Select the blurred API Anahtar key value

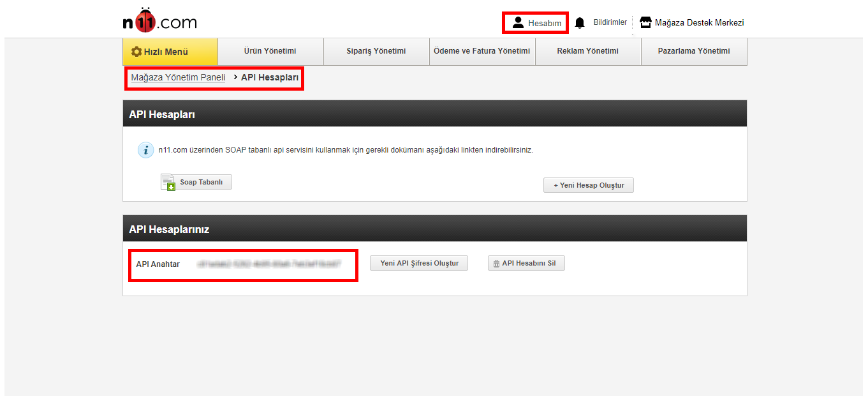[268, 264]
